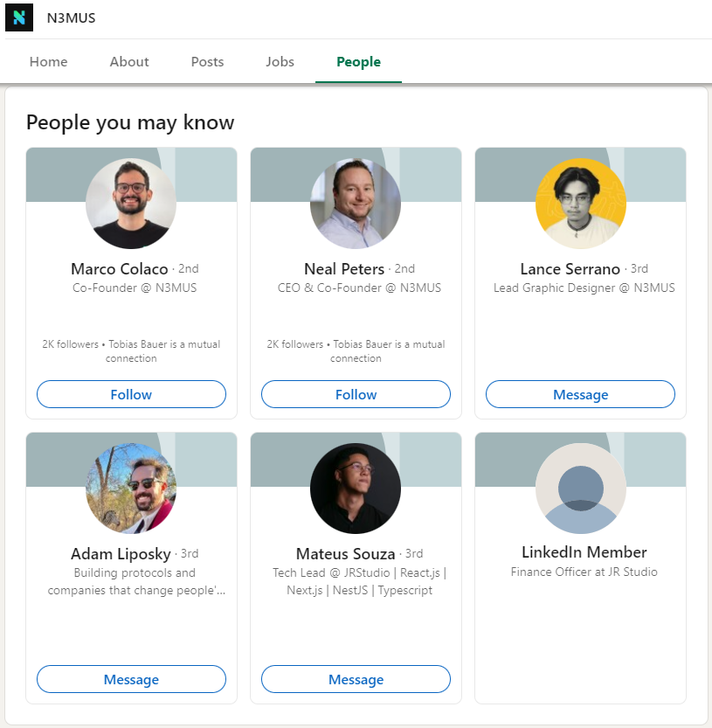This screenshot has width=712, height=728.
Task: Follow Neal Peters
Action: [356, 394]
